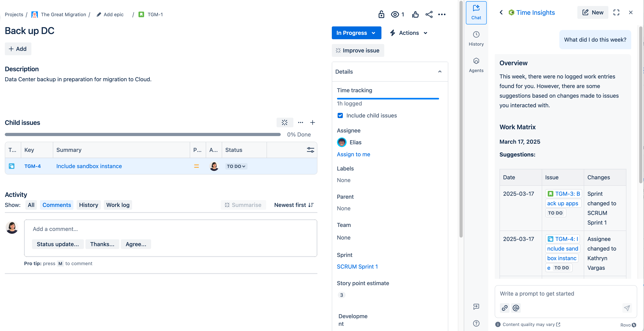This screenshot has width=644, height=331.
Task: Click the AI suggest child issues icon
Action: point(285,122)
